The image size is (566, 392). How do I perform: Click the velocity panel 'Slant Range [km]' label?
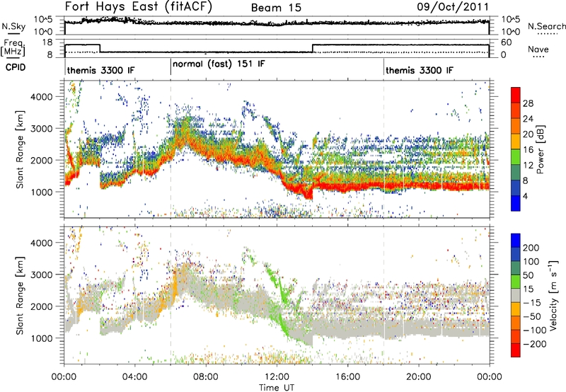[20, 296]
